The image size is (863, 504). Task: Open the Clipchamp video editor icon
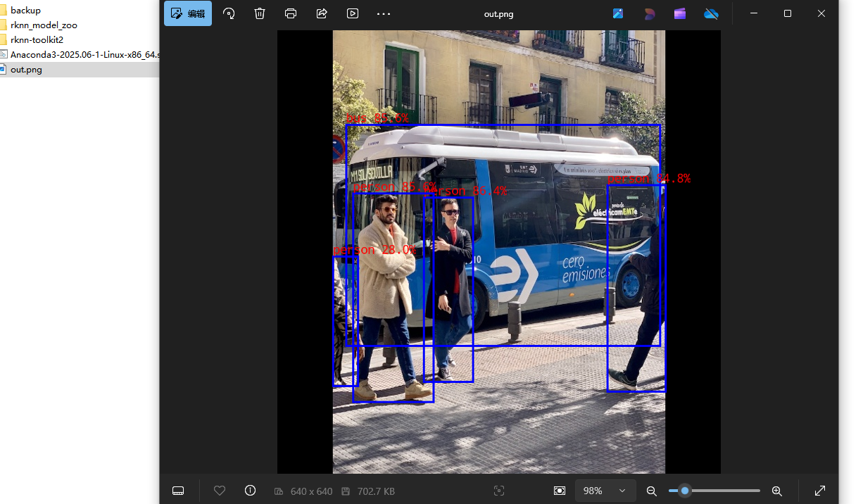pos(679,13)
